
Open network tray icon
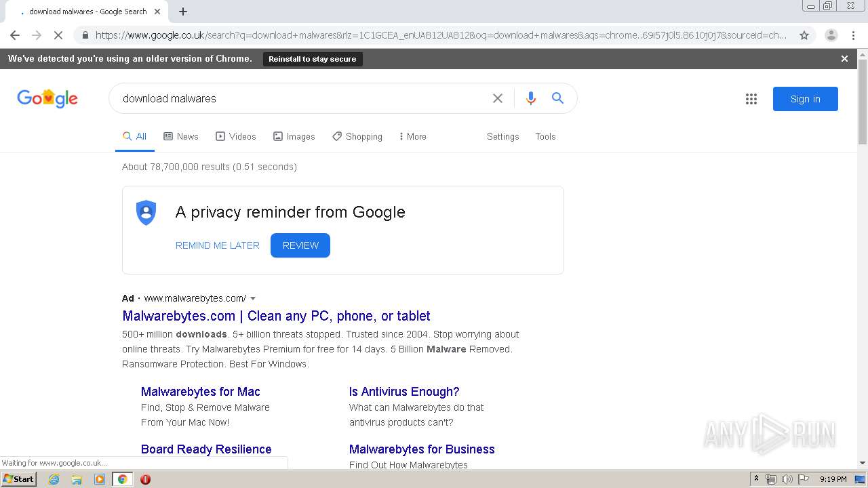(x=771, y=479)
